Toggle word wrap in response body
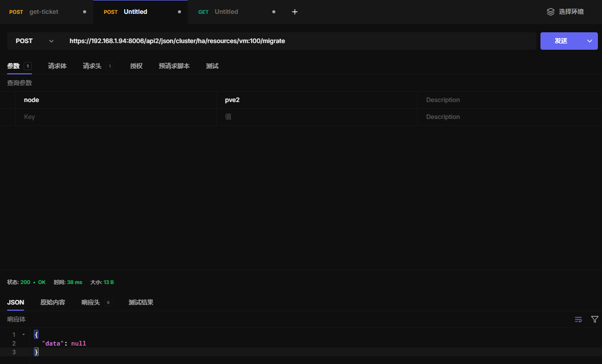This screenshot has height=364, width=602. (578, 319)
